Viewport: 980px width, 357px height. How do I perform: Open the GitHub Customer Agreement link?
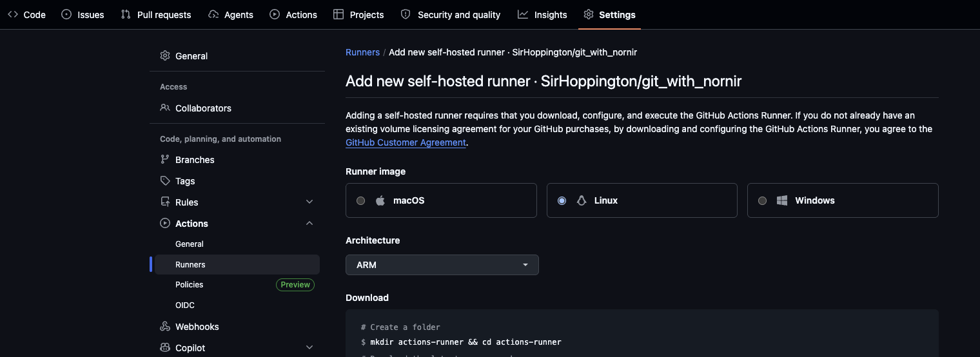pyautogui.click(x=406, y=142)
